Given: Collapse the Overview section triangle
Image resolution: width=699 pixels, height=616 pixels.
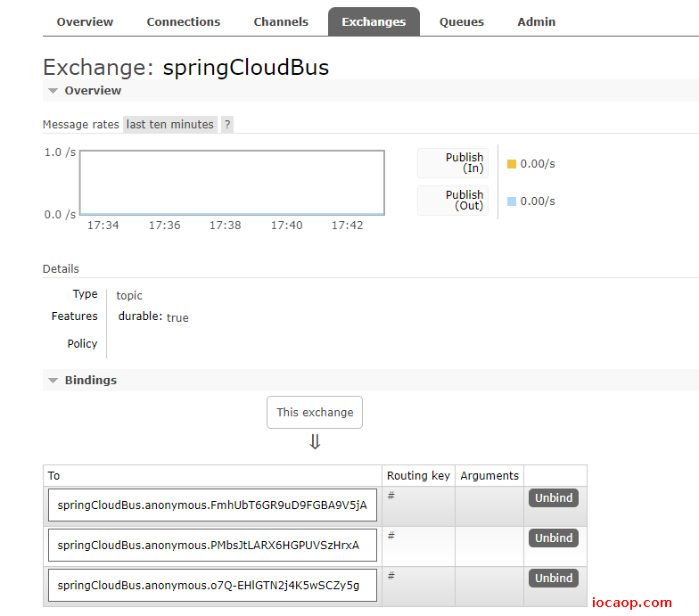Looking at the screenshot, I should pyautogui.click(x=53, y=91).
